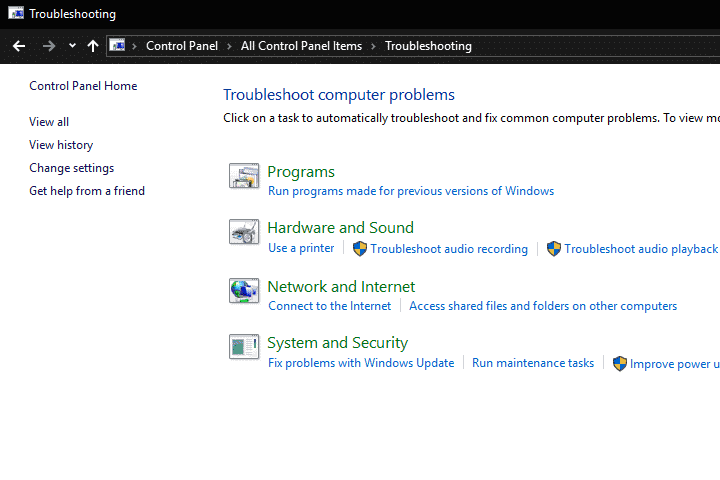Open Change settings in sidebar
The image size is (720, 480).
pos(72,168)
